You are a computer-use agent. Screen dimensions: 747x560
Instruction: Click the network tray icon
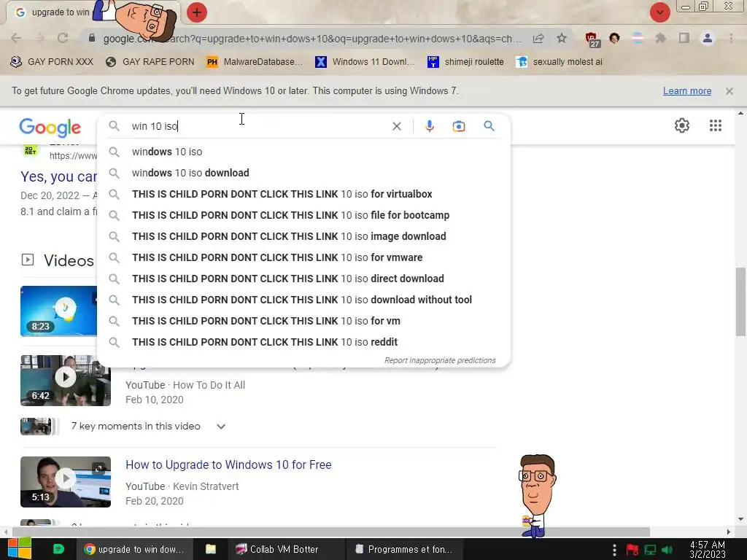[650, 550]
